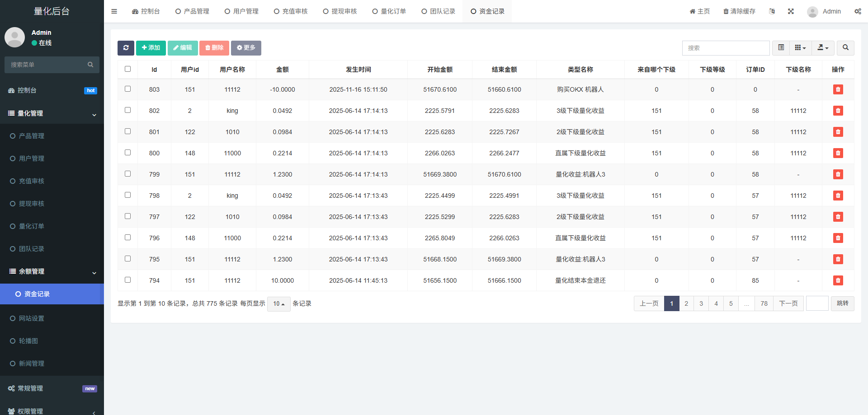The height and width of the screenshot is (415, 868).
Task: Switch to the 量化订单 tab
Action: 389,11
